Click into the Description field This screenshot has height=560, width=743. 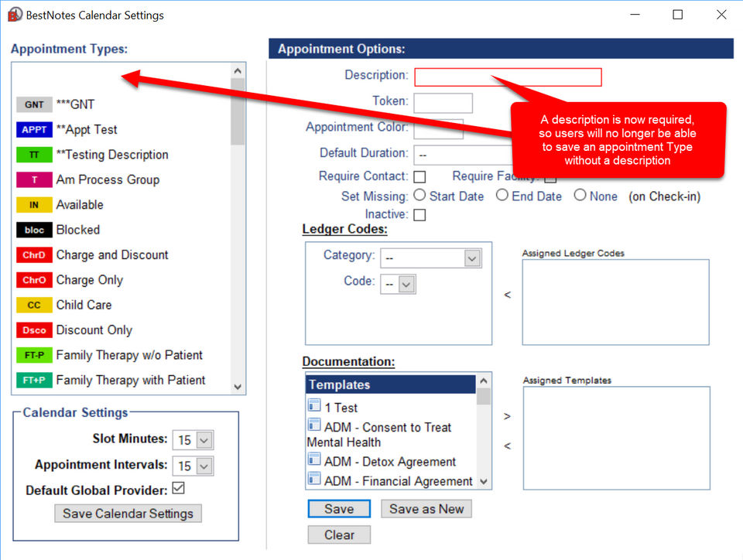click(x=508, y=77)
